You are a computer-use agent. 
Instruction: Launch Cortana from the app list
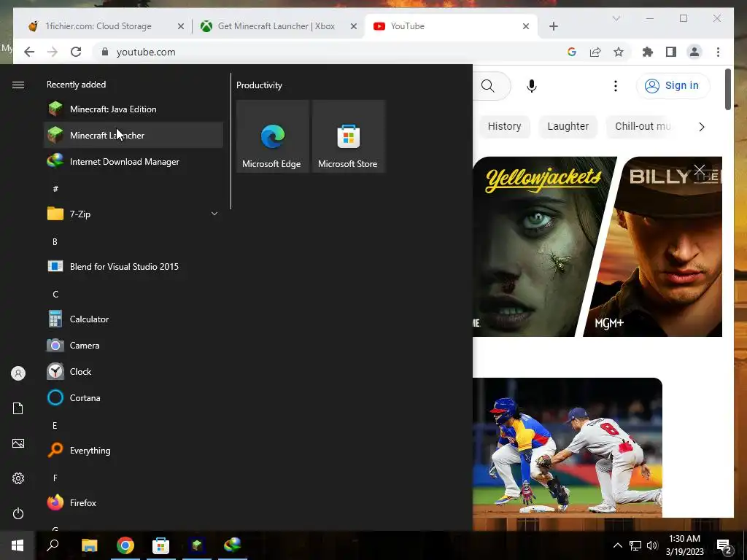pos(133,397)
